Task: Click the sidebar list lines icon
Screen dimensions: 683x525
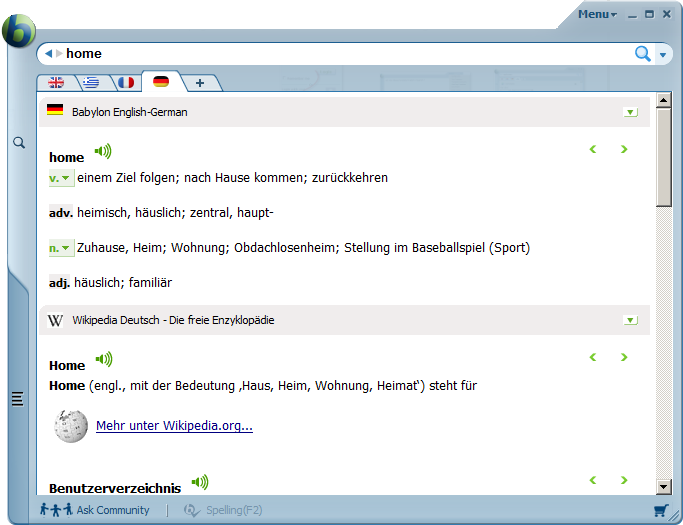Action: pos(17,399)
